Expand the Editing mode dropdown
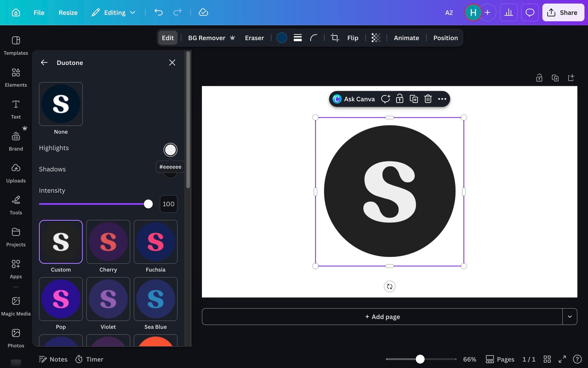Image resolution: width=588 pixels, height=368 pixels. click(133, 12)
